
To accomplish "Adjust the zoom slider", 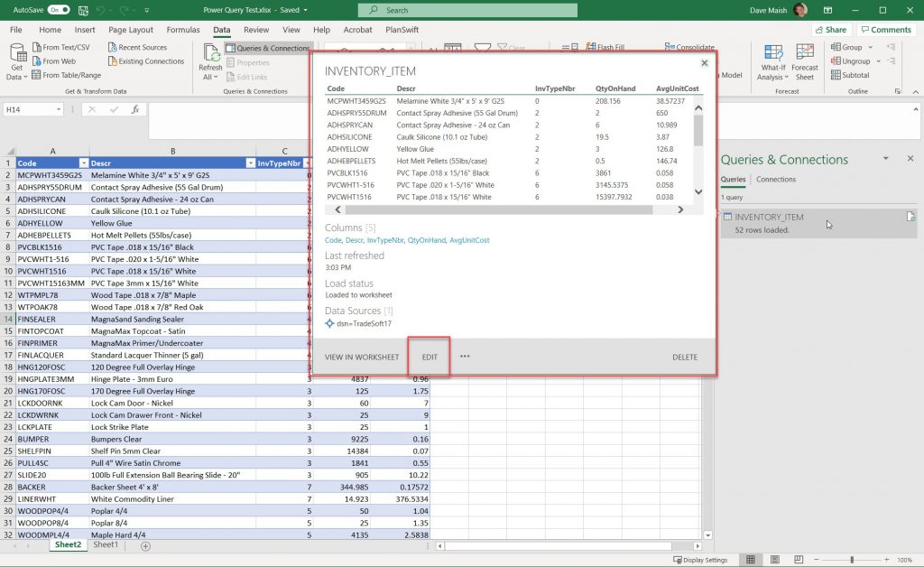I will pyautogui.click(x=852, y=558).
